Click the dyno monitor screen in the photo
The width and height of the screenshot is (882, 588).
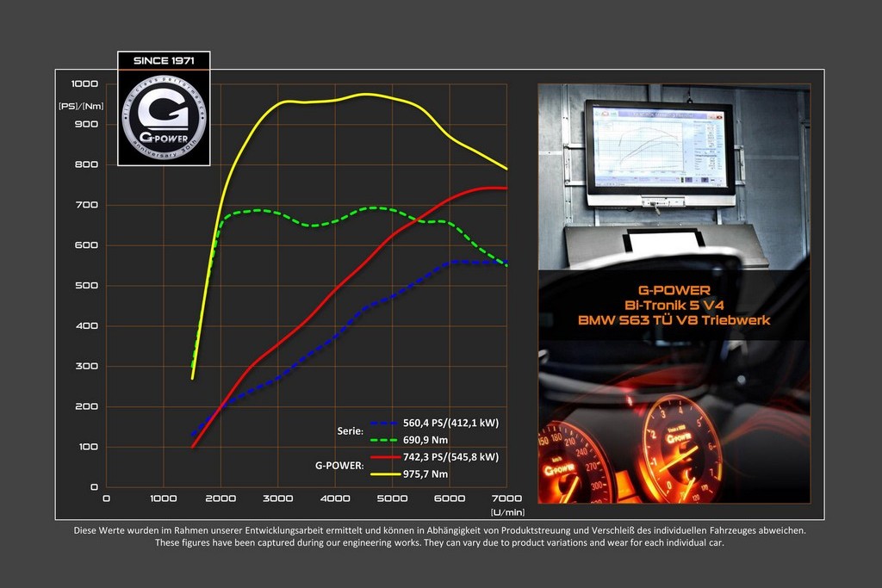(659, 147)
